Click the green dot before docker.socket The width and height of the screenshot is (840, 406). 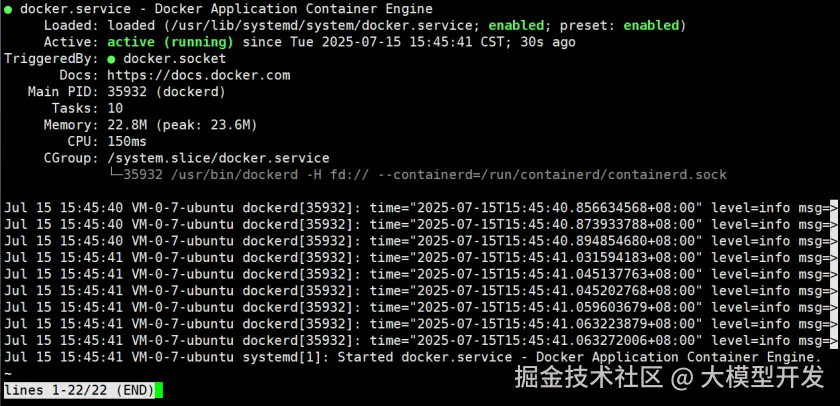[111, 59]
